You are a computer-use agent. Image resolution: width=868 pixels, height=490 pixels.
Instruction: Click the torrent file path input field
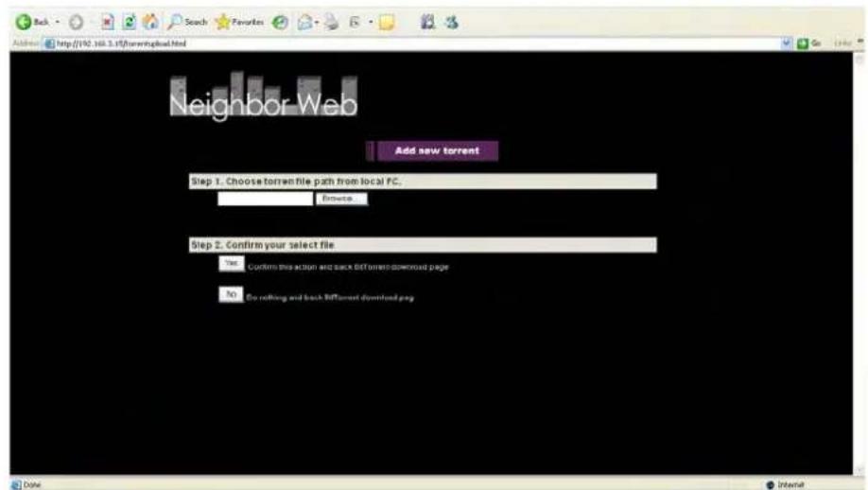pos(265,199)
